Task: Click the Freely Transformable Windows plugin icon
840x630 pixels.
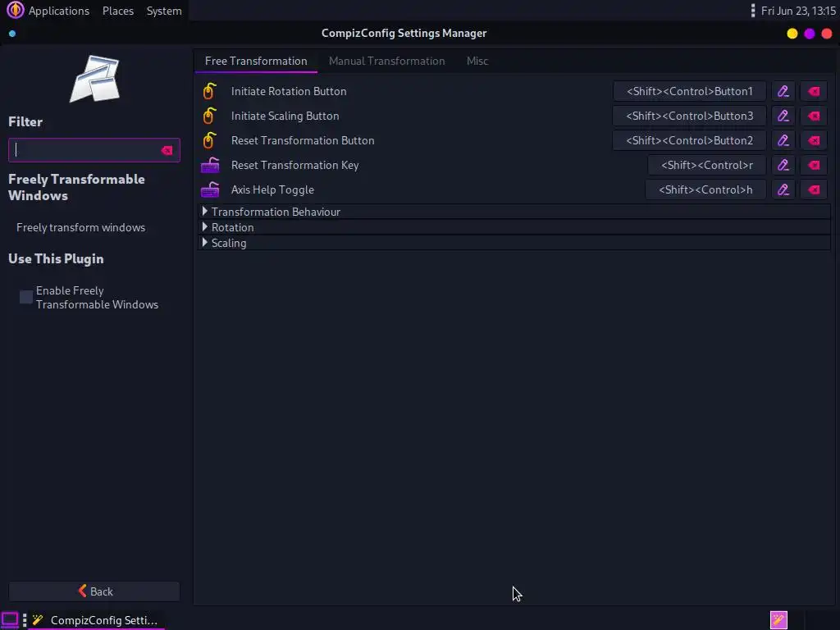Action: coord(95,79)
